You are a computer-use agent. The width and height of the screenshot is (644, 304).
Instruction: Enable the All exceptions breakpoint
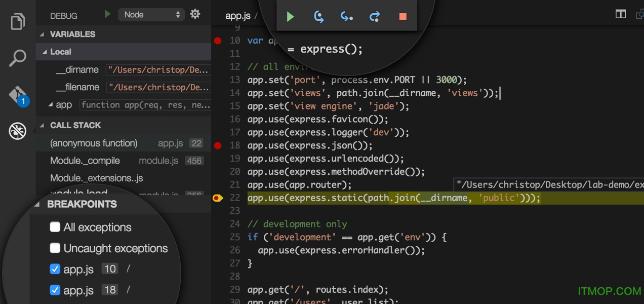coord(55,227)
